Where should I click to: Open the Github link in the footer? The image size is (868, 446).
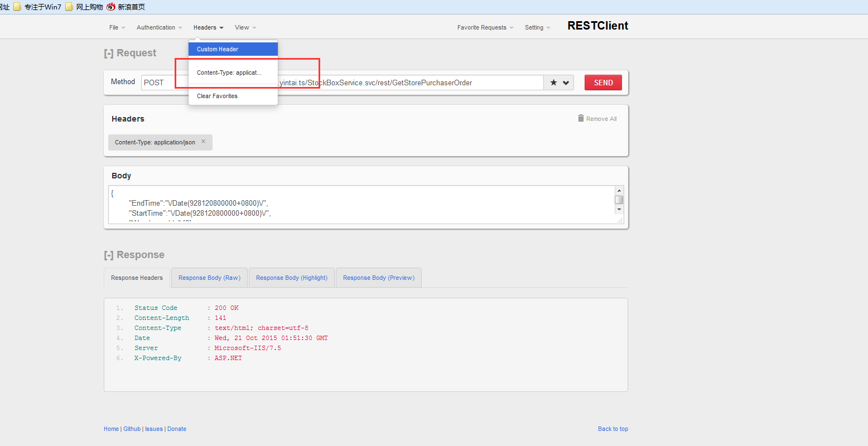[x=132, y=429]
